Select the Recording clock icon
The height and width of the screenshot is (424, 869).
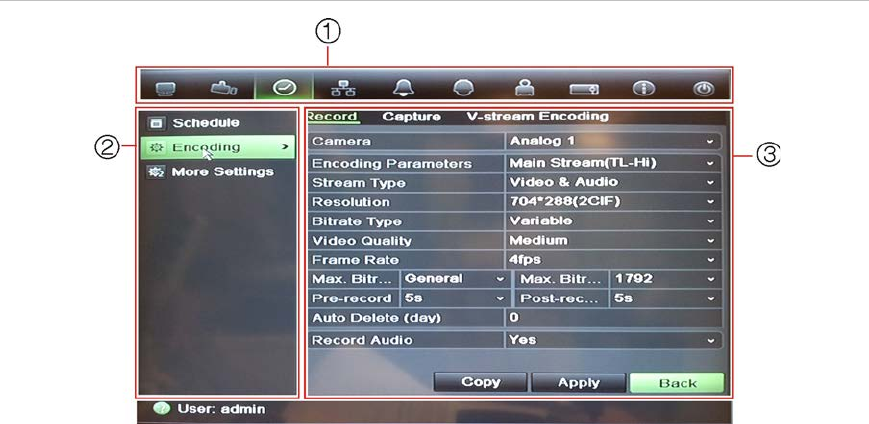click(x=284, y=88)
